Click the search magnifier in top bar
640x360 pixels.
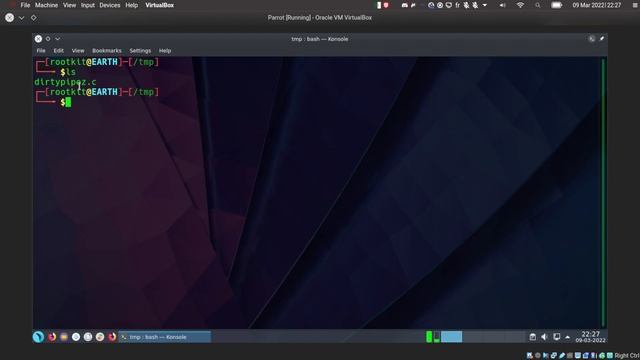[x=538, y=5]
